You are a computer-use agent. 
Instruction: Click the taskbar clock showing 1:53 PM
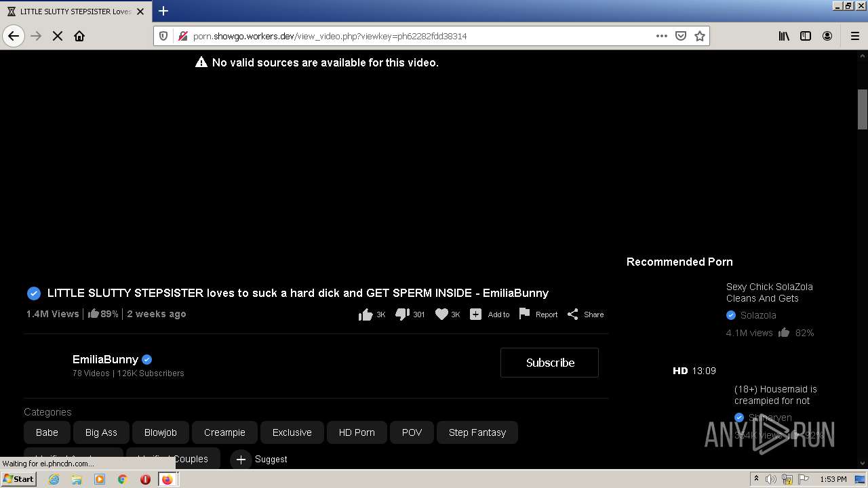[833, 479]
